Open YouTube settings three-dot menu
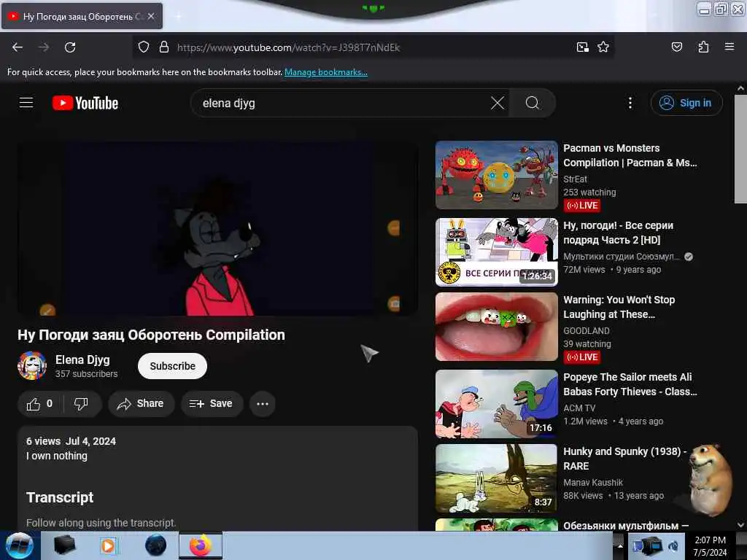 coord(630,103)
